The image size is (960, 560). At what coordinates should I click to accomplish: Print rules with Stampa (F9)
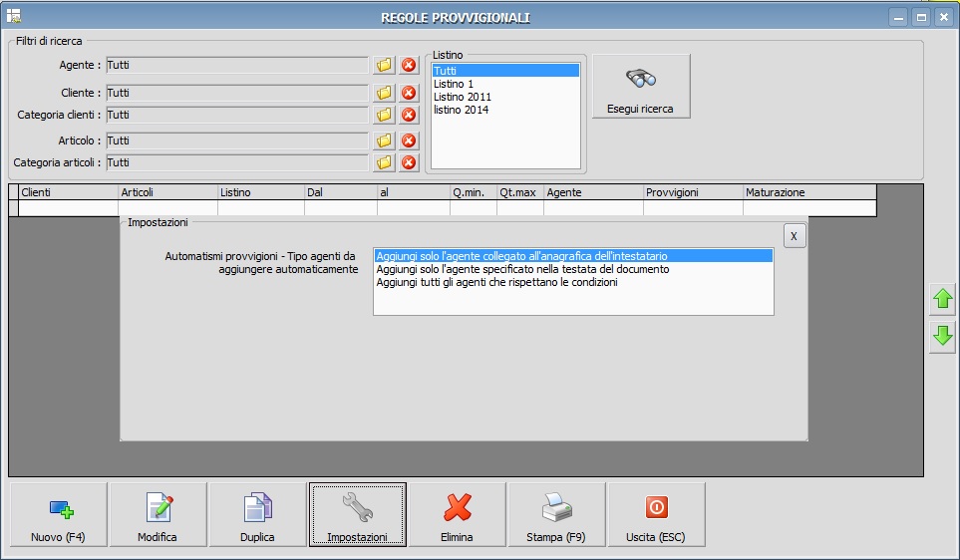(556, 515)
